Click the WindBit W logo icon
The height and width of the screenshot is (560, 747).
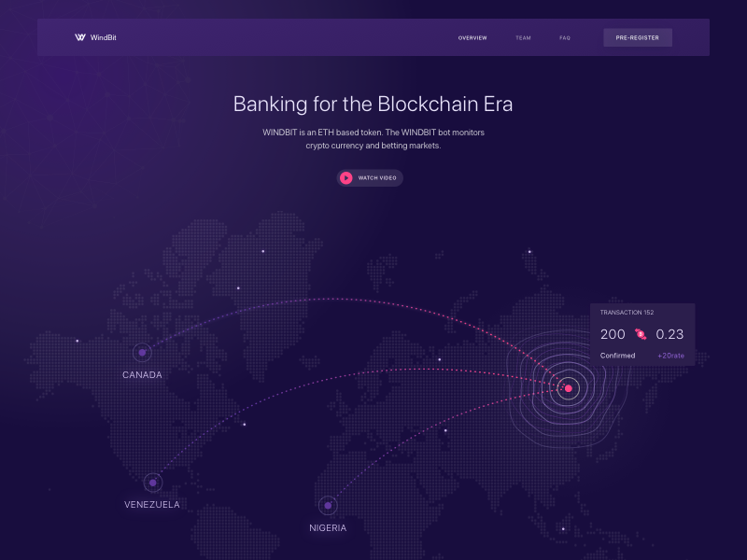[x=80, y=37]
